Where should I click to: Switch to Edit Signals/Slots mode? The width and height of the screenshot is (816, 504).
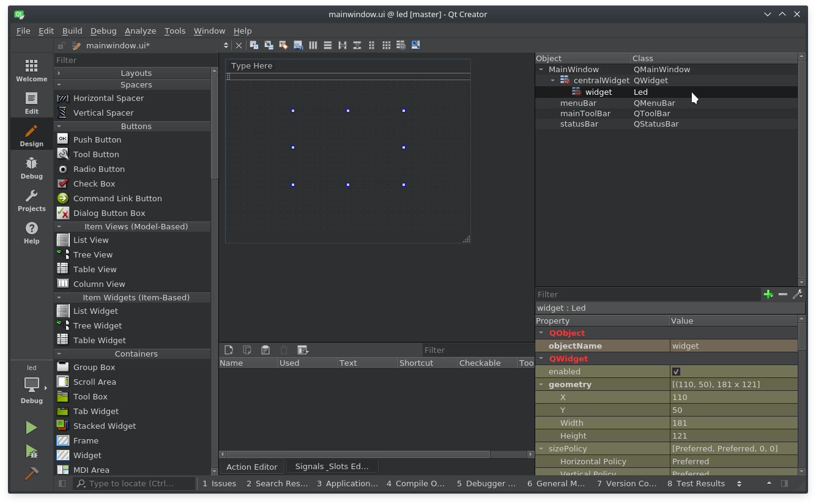pos(269,45)
